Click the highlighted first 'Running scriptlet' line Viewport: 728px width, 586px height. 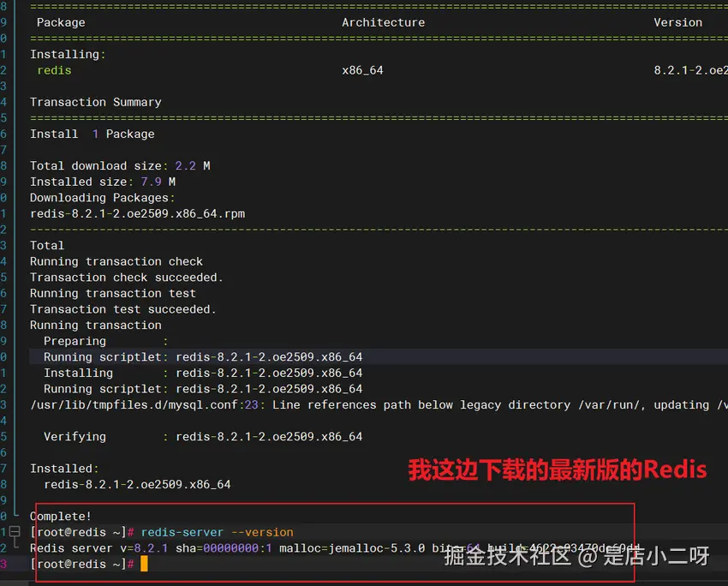[203, 357]
